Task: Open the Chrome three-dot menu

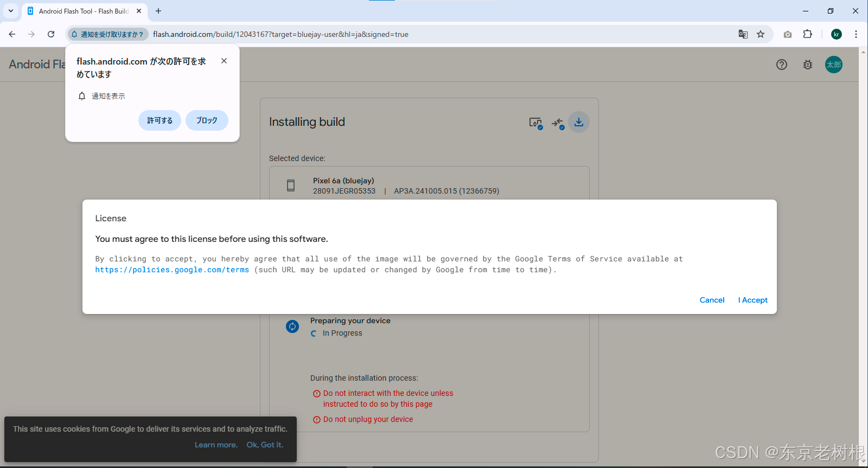Action: click(x=856, y=34)
